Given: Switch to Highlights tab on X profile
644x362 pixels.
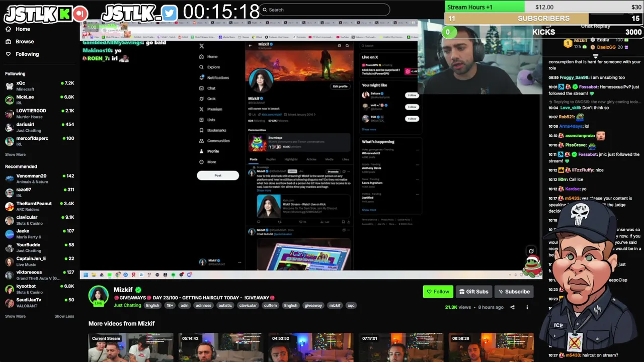Looking at the screenshot, I should (x=291, y=159).
